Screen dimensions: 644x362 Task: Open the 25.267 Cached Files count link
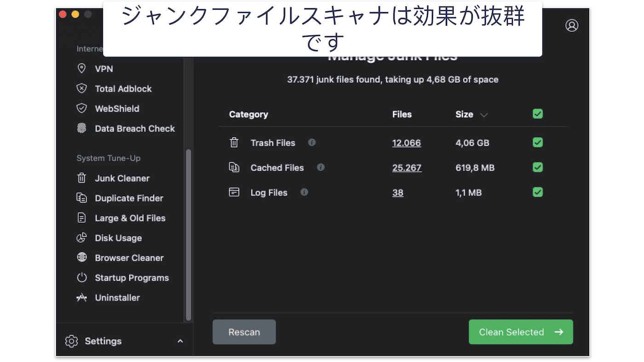coord(407,167)
